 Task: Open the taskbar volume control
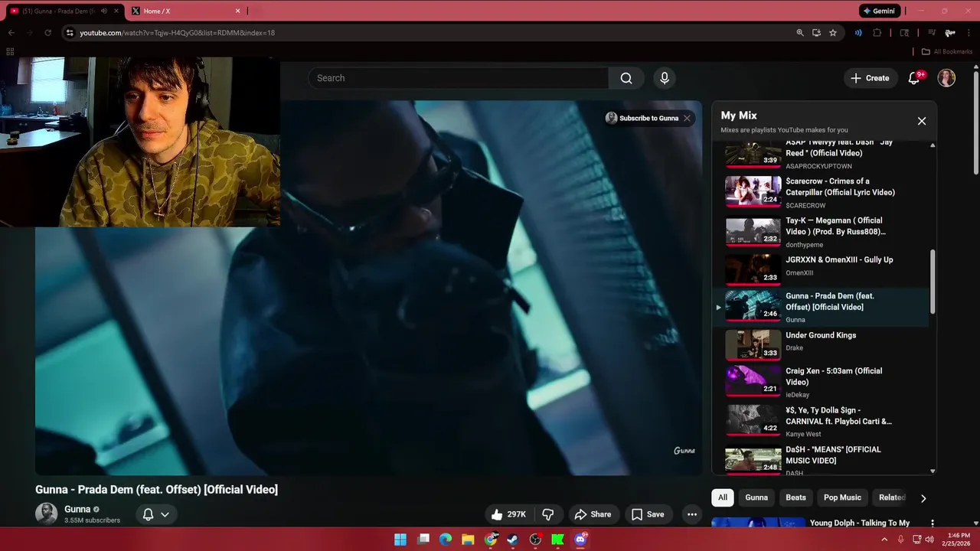pyautogui.click(x=929, y=540)
